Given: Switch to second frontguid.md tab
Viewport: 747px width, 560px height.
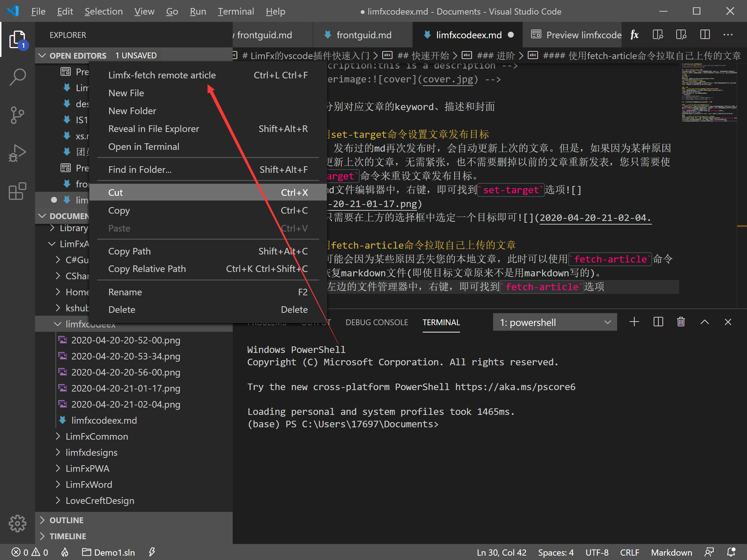Looking at the screenshot, I should click(x=363, y=35).
